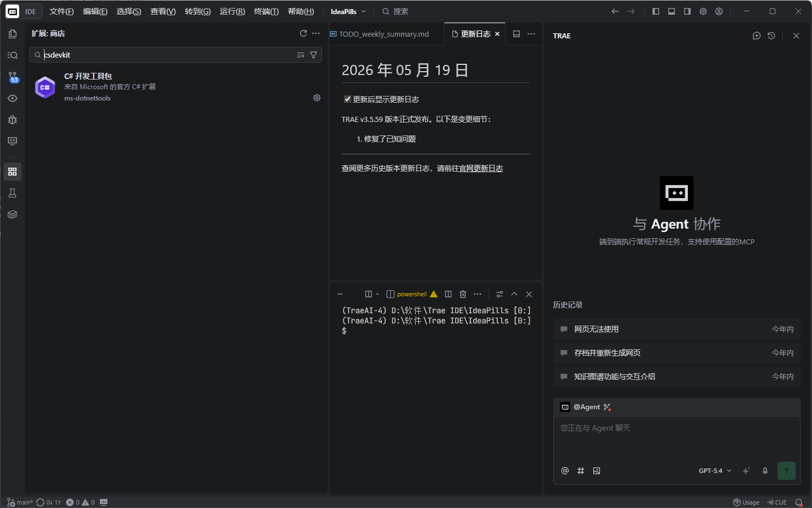Switch to TODO_weekly_summary.md tab
Screen dimensions: 812x508
[384, 34]
